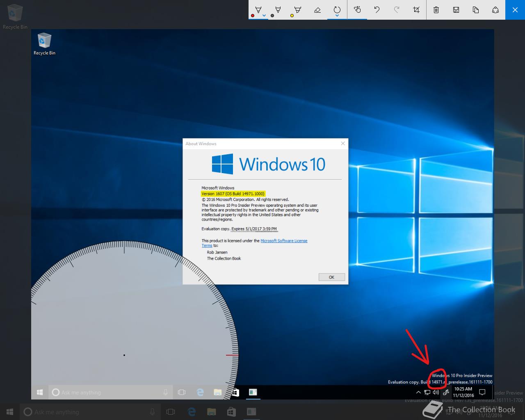Open the Store on the outer taskbar
525x420 pixels.
[231, 412]
